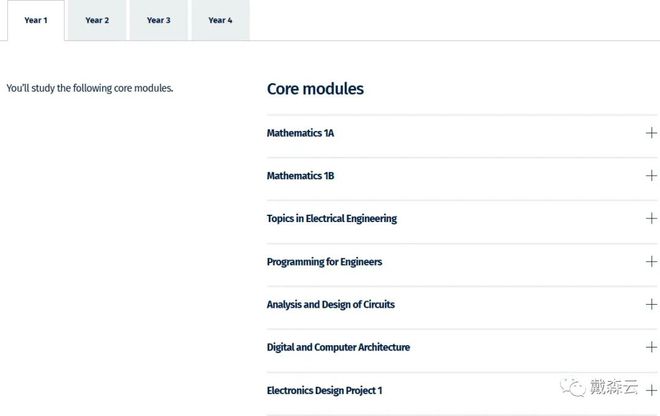
Task: Open Analysis and Design of Circuits title
Action: click(330, 304)
